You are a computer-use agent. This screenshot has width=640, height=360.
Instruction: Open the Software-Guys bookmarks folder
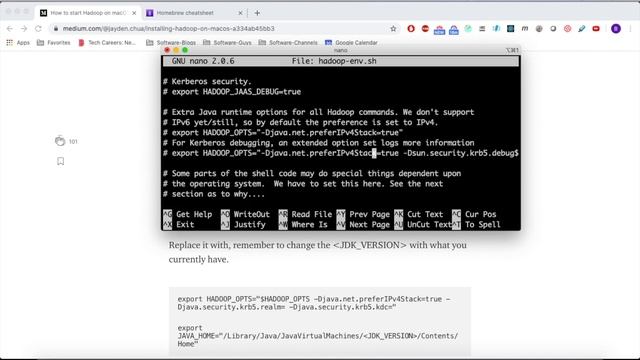227,42
